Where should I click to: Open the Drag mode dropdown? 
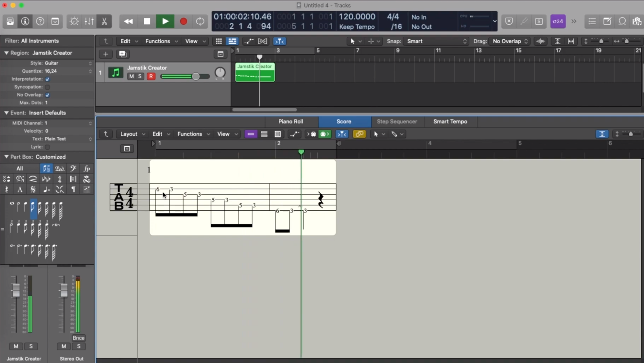coord(510,41)
